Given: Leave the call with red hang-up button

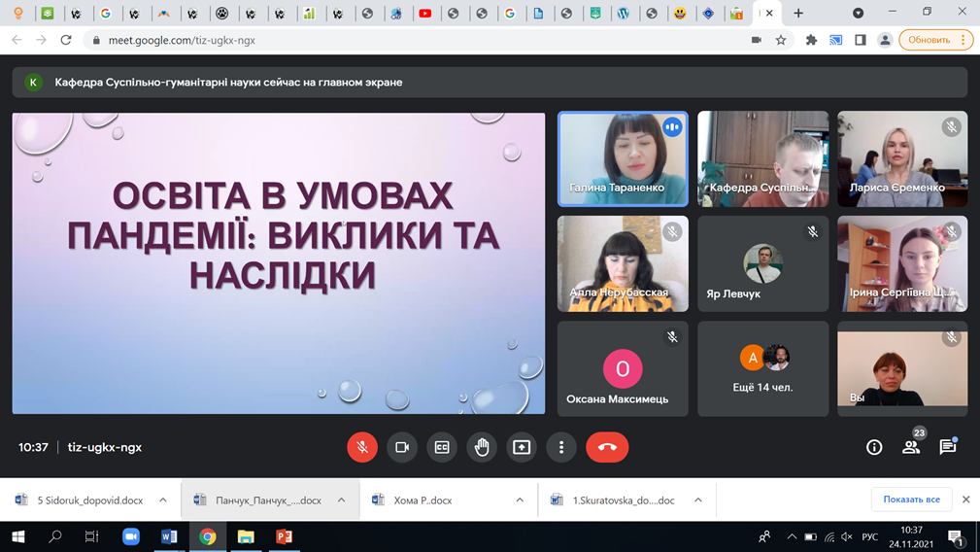Looking at the screenshot, I should coord(607,447).
